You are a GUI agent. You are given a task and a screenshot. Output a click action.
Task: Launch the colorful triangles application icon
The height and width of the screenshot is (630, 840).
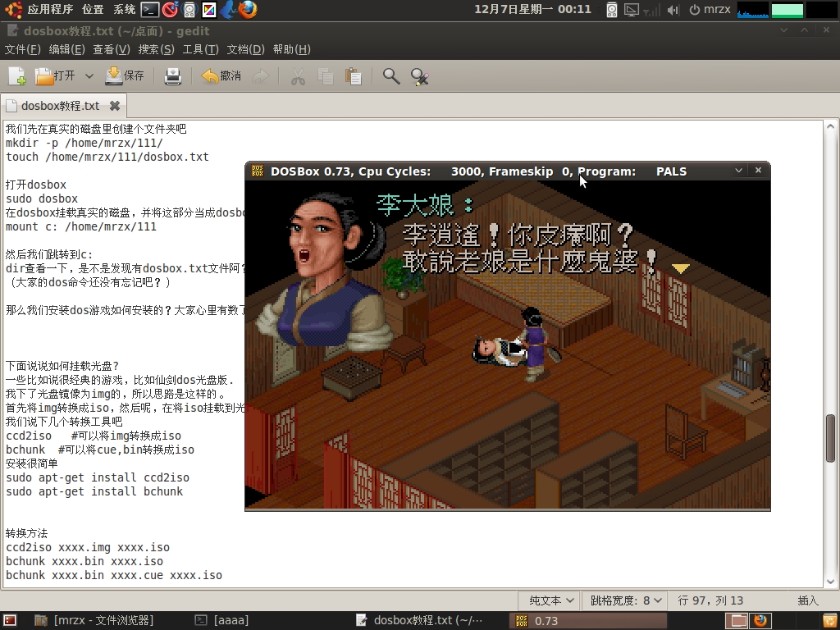[209, 9]
